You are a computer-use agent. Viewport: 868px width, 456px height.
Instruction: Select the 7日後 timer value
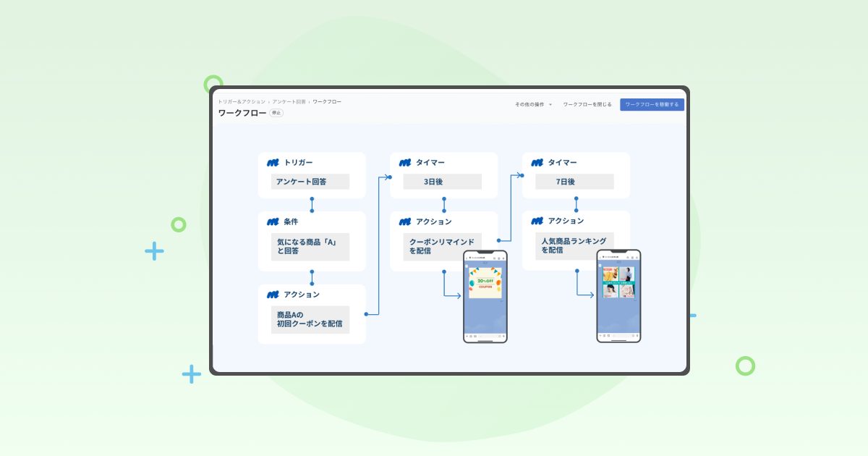[x=574, y=182]
